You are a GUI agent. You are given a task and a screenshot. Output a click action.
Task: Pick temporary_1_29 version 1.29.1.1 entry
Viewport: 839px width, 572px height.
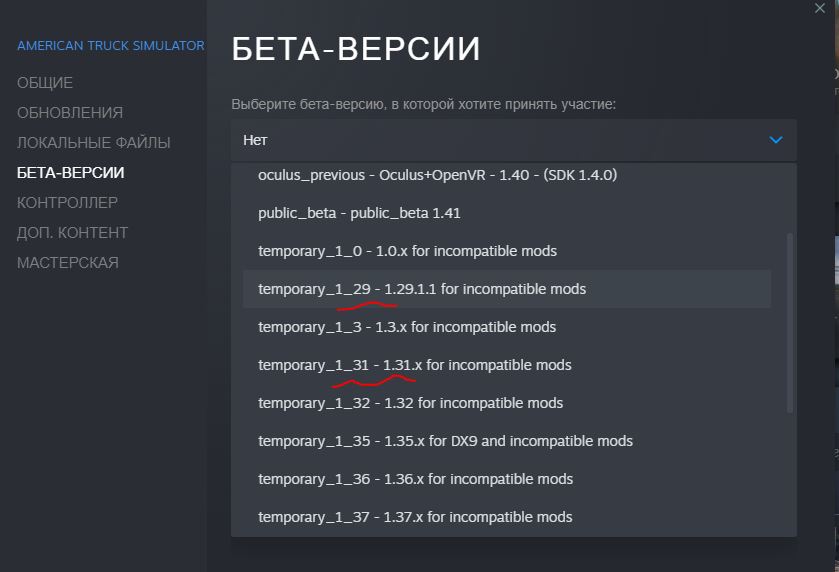tap(507, 289)
